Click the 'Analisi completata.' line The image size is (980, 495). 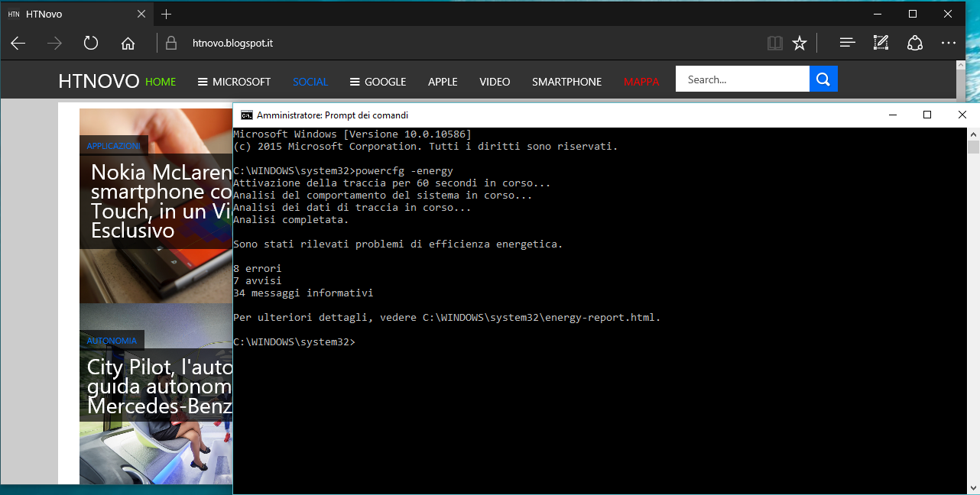[291, 220]
